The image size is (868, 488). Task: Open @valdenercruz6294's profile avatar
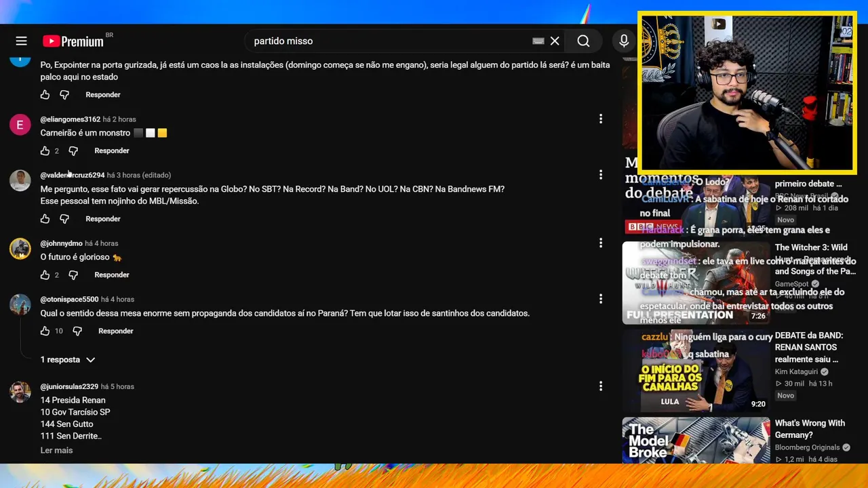20,180
